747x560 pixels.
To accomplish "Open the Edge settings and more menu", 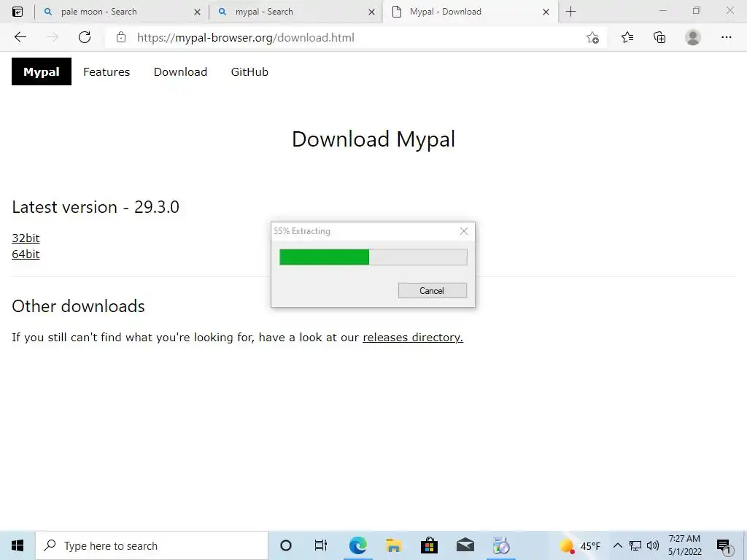I will 726,37.
